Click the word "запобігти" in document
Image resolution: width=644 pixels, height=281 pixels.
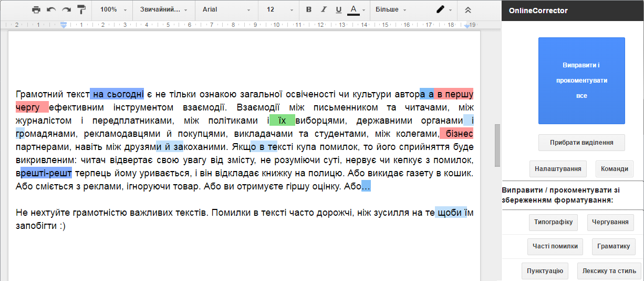click(x=36, y=225)
